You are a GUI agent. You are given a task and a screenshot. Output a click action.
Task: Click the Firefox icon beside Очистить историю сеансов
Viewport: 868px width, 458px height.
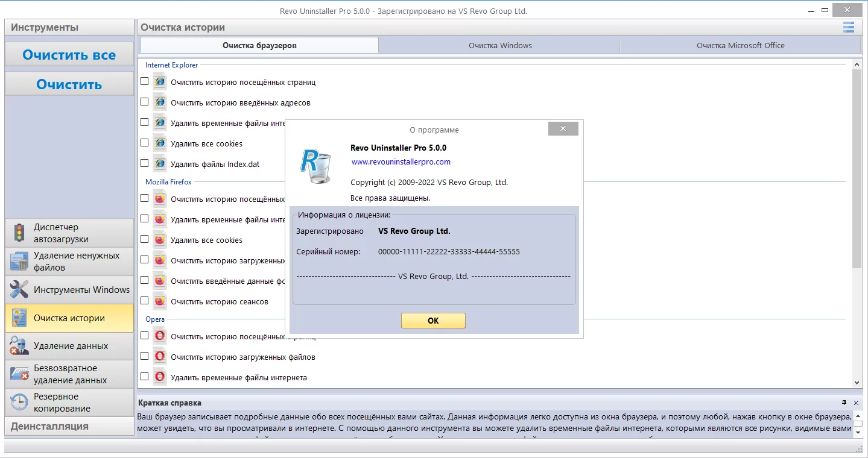point(159,301)
